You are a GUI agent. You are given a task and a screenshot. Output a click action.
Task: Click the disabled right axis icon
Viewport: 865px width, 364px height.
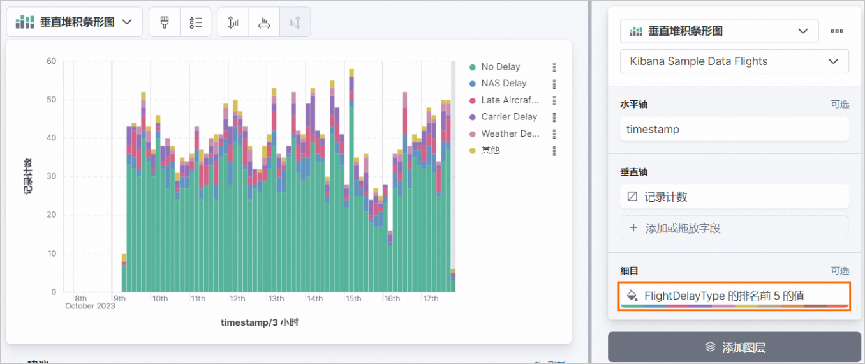coord(295,22)
